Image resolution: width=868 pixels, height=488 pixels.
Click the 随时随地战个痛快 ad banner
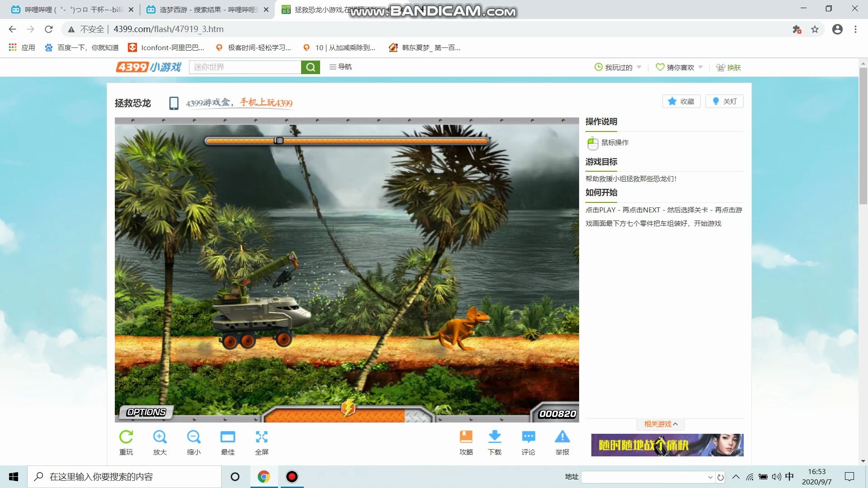coord(667,445)
